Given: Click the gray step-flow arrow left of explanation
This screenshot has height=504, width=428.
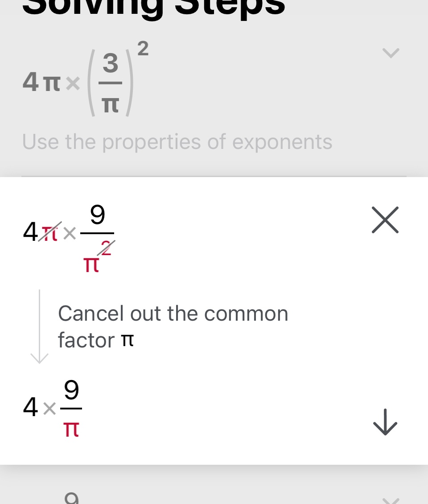Looking at the screenshot, I should click(x=39, y=328).
